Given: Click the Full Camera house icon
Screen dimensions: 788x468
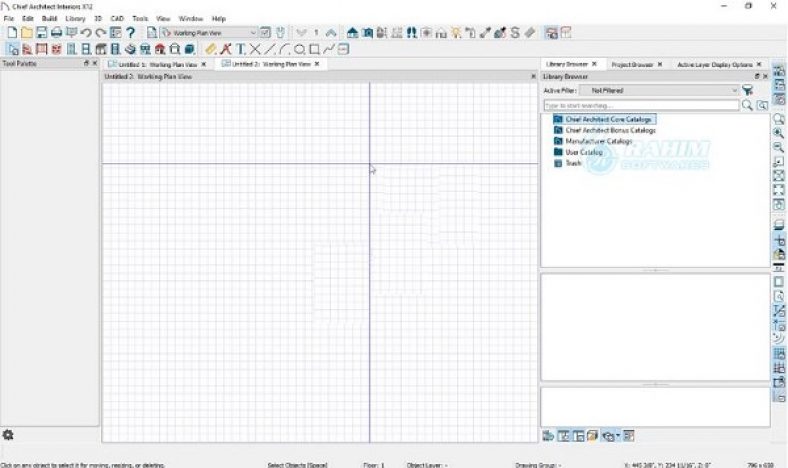Looking at the screenshot, I should tap(353, 33).
